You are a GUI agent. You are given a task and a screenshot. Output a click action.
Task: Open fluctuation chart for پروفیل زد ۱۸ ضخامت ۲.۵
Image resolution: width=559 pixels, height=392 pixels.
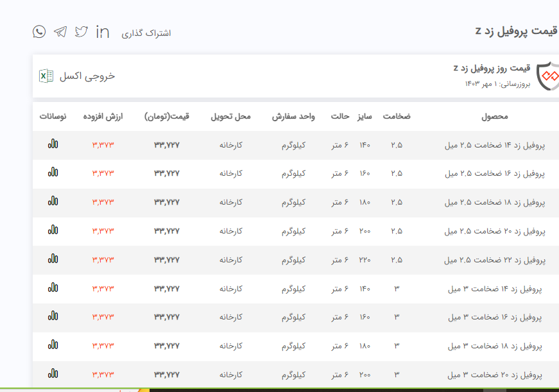click(x=53, y=201)
